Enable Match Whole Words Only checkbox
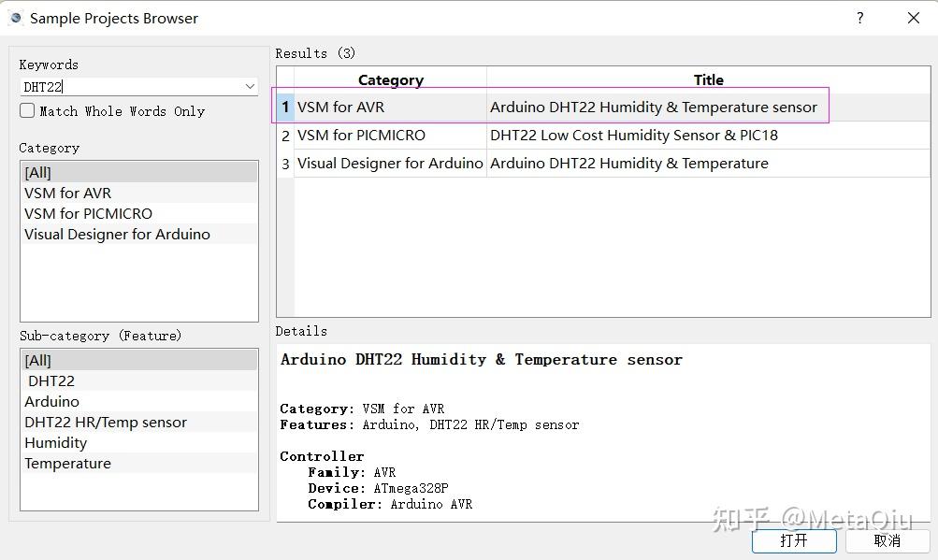 point(27,110)
